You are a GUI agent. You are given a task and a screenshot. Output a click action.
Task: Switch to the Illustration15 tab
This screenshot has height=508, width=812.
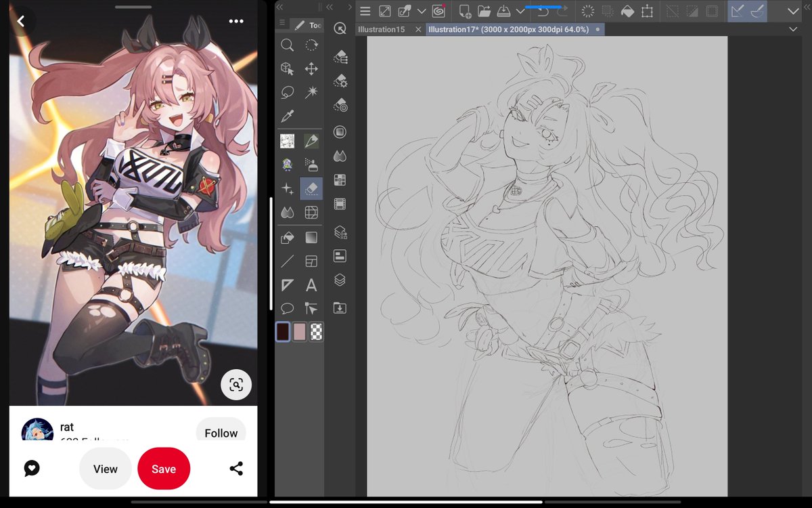(x=382, y=29)
